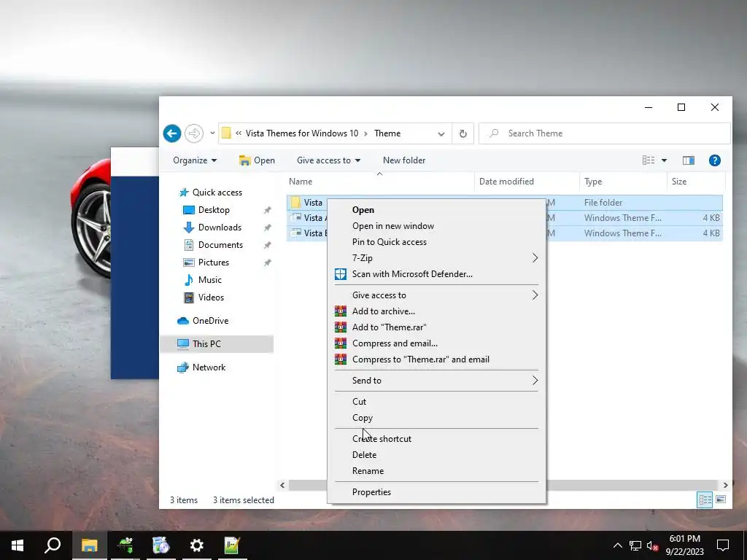
Task: Click the change your view icon
Action: point(649,160)
